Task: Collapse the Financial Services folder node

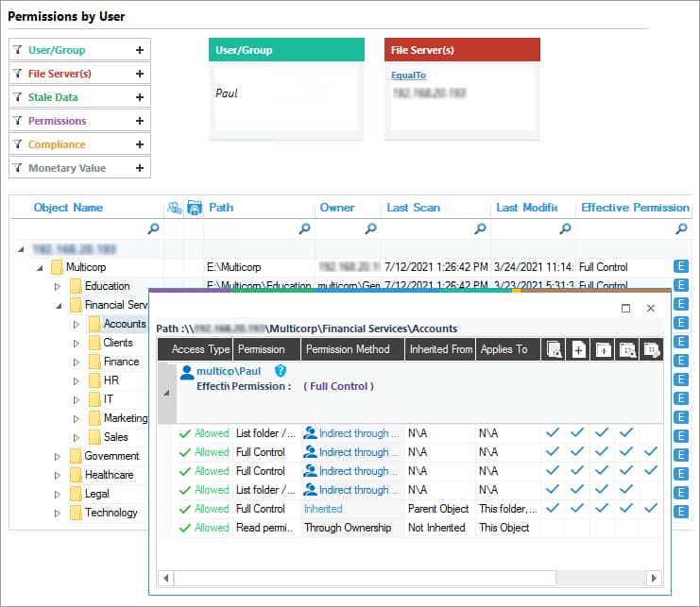Action: (59, 306)
